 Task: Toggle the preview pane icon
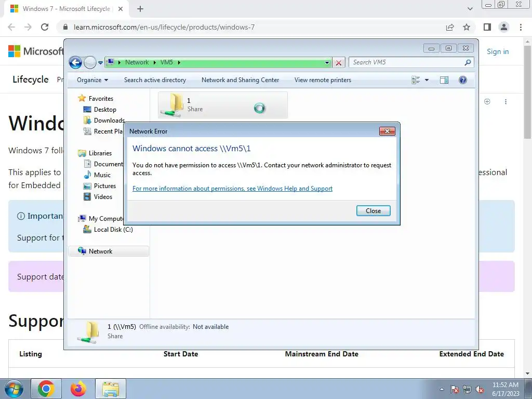[444, 80]
